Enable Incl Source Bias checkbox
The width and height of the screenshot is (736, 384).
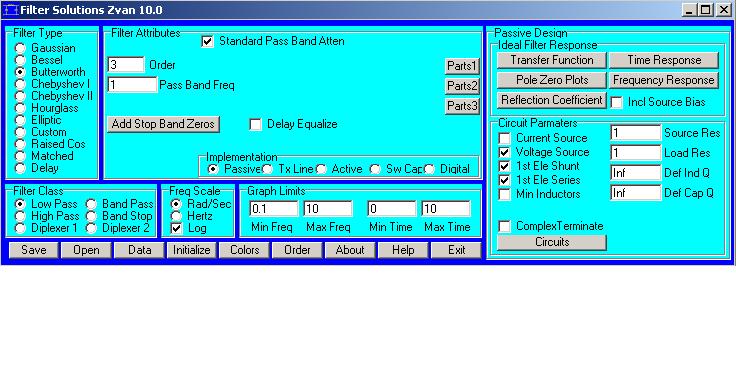click(x=616, y=102)
